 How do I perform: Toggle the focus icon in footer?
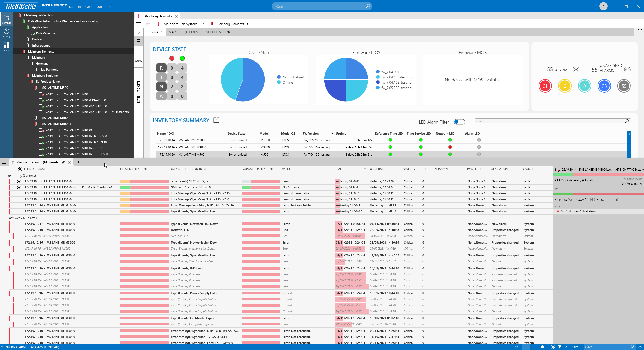click(x=553, y=347)
